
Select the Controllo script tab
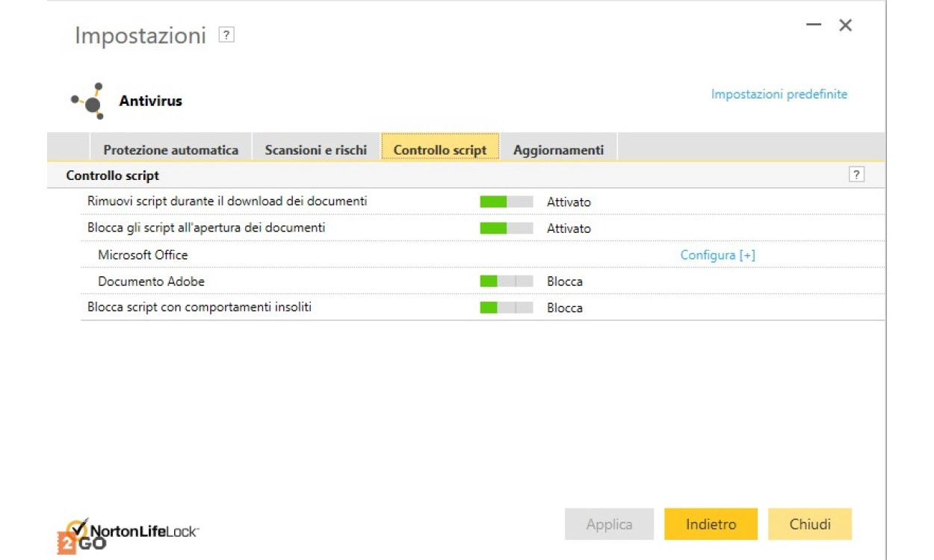pos(439,149)
